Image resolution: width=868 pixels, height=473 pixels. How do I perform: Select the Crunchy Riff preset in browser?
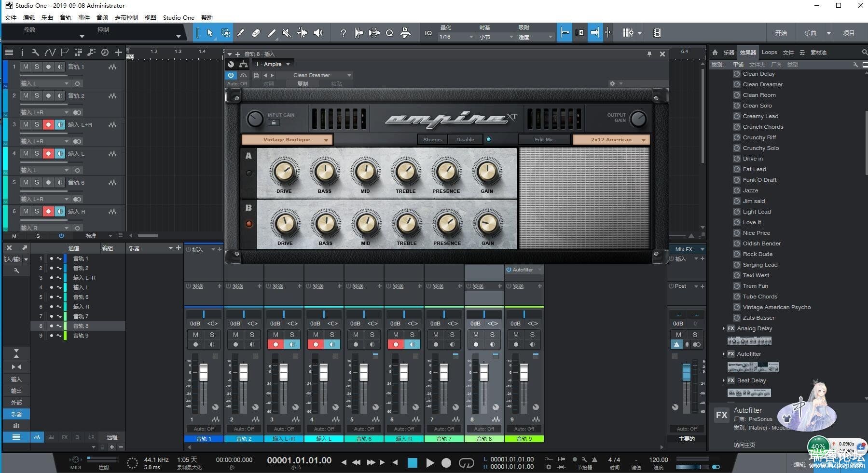[x=759, y=137]
